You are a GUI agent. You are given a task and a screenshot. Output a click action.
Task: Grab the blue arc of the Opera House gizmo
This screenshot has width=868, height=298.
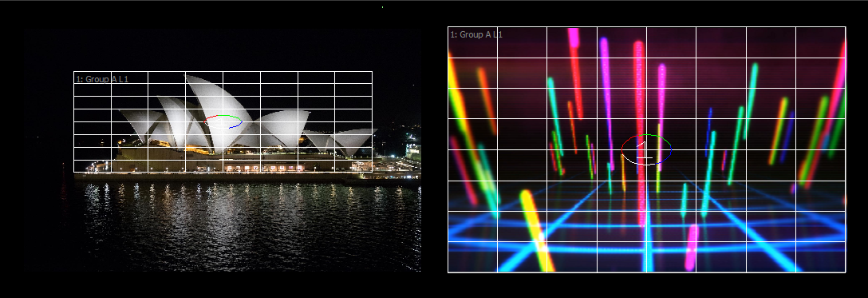pos(236,125)
